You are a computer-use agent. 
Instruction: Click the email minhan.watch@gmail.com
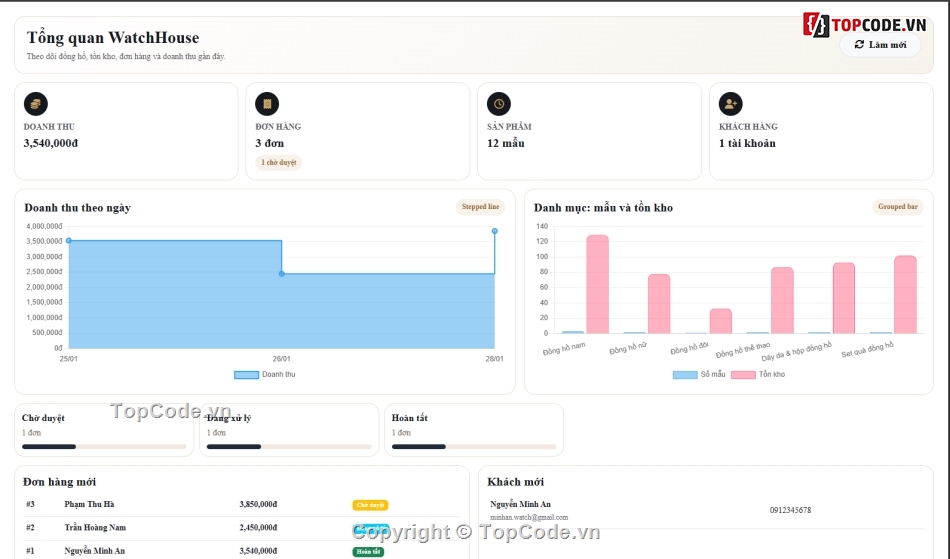(x=529, y=518)
